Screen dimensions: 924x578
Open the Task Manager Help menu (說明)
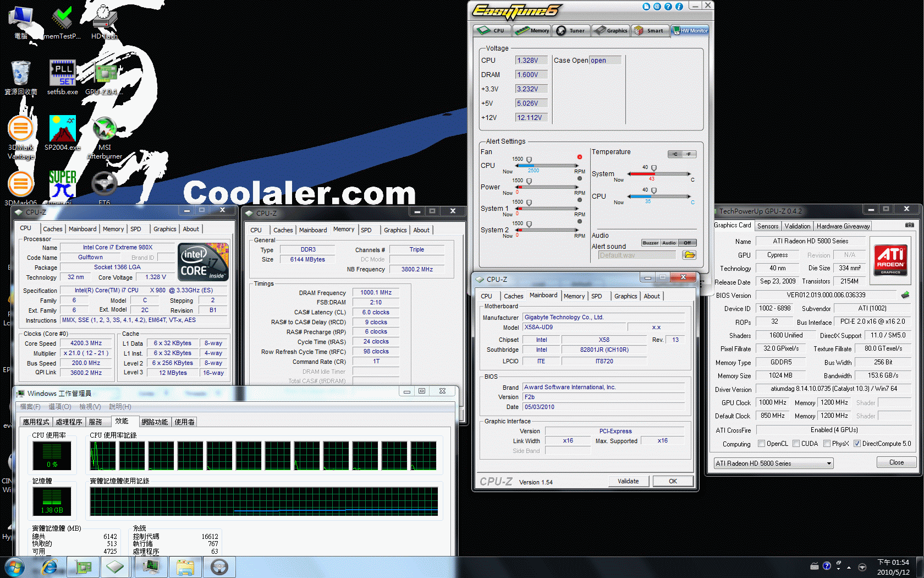(120, 407)
